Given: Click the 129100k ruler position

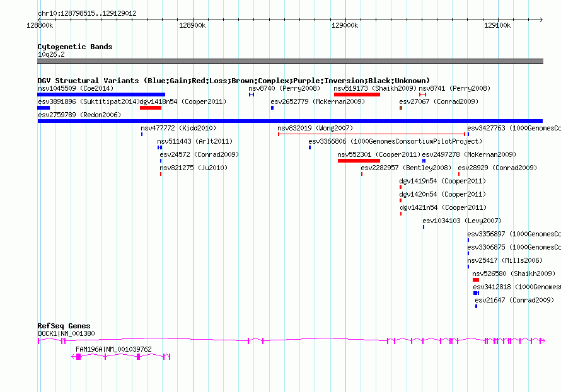Looking at the screenshot, I should (x=497, y=25).
